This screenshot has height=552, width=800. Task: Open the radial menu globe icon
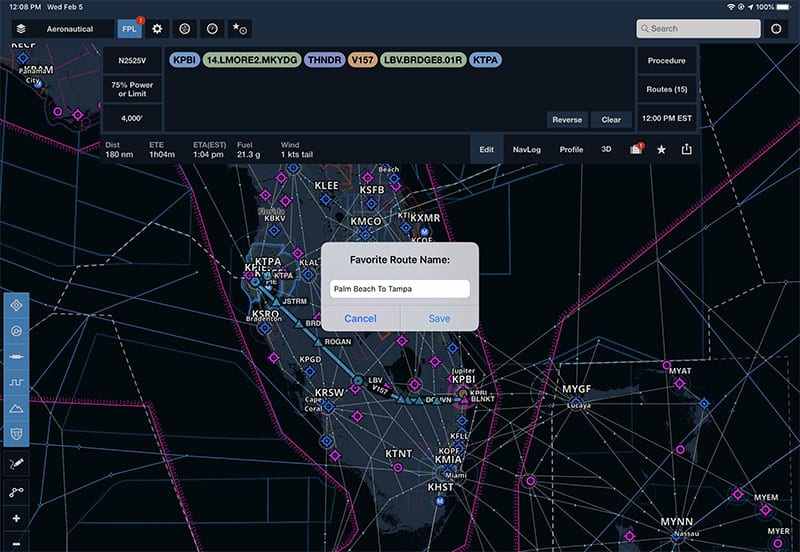[185, 29]
